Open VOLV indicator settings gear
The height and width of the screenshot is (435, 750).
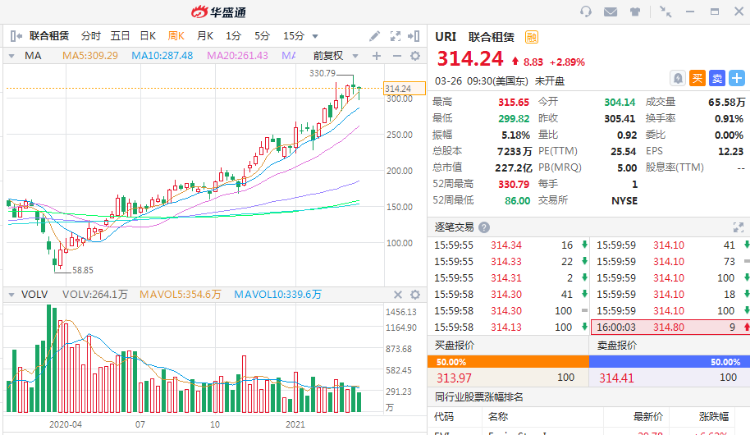pos(415,294)
